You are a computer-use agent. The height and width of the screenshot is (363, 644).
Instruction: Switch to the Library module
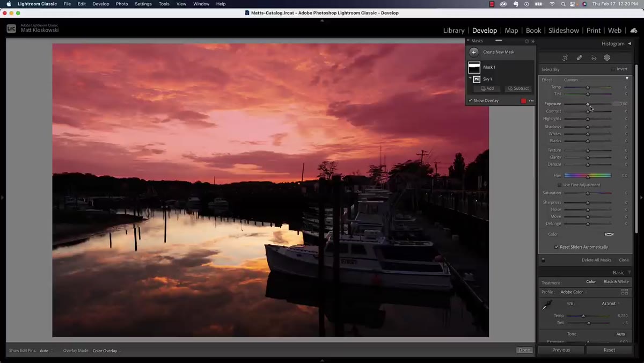[x=453, y=31]
